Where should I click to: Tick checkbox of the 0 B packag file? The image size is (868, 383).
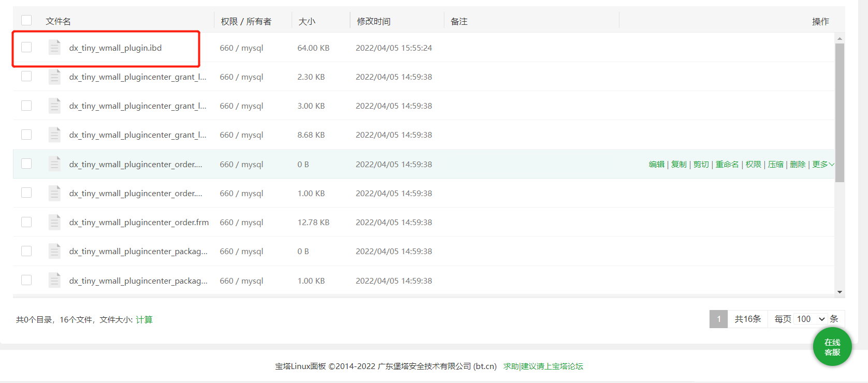26,251
